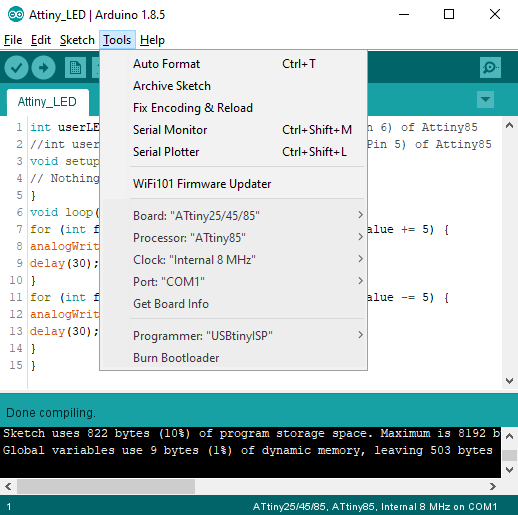Expand the Port "COM1" submenu
Image resolution: width=518 pixels, height=515 pixels.
(x=247, y=281)
